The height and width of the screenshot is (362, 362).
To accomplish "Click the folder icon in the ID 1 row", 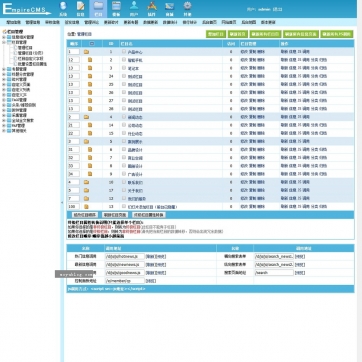I will coord(86,52).
